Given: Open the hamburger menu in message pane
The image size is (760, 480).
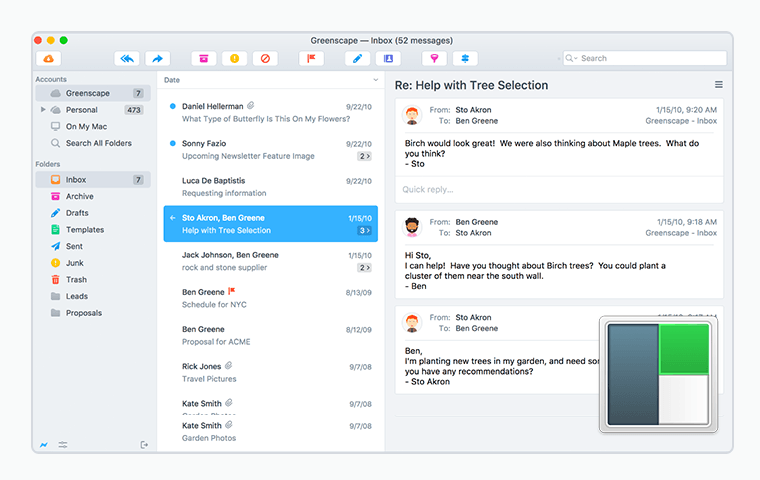Looking at the screenshot, I should (x=718, y=85).
